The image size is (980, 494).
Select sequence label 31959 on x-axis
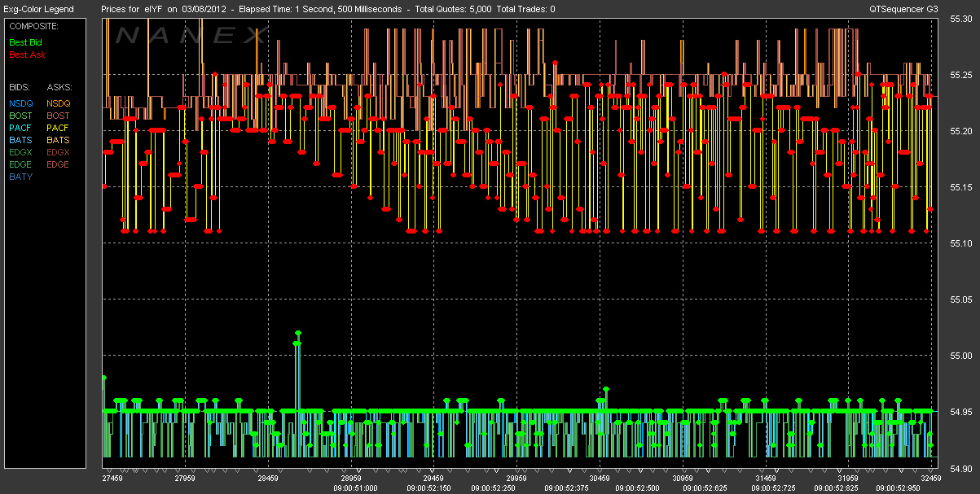coord(850,479)
